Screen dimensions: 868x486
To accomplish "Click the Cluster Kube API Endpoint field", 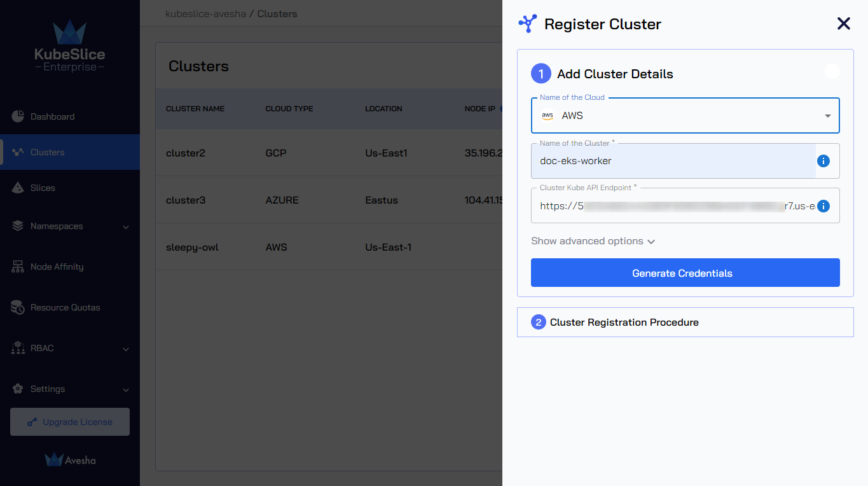I will [x=673, y=205].
